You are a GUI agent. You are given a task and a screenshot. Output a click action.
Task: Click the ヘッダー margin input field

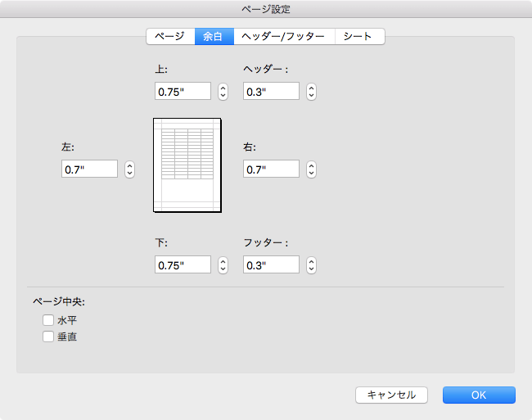tap(271, 92)
